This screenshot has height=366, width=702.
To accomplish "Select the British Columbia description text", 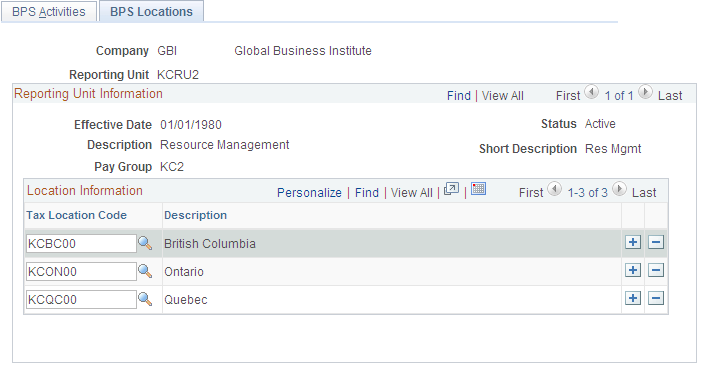I will click(x=210, y=244).
